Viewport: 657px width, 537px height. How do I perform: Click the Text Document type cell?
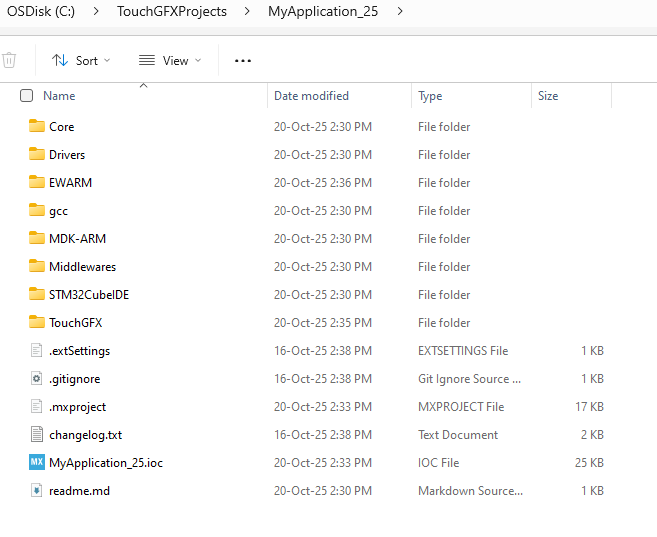click(458, 435)
